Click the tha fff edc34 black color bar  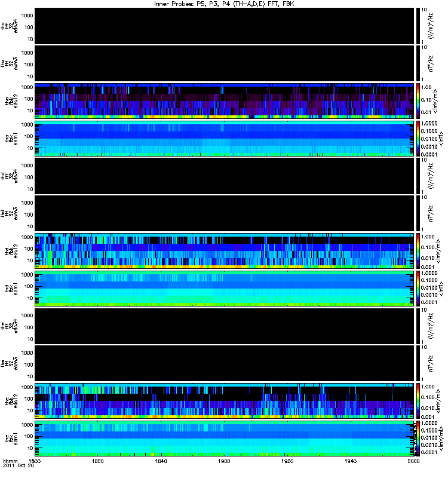pos(418,26)
